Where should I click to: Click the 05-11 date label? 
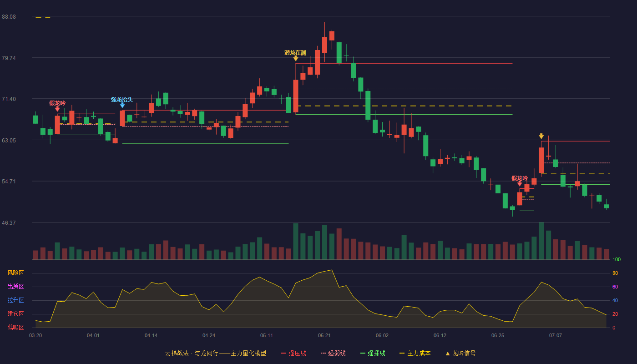tap(267, 335)
